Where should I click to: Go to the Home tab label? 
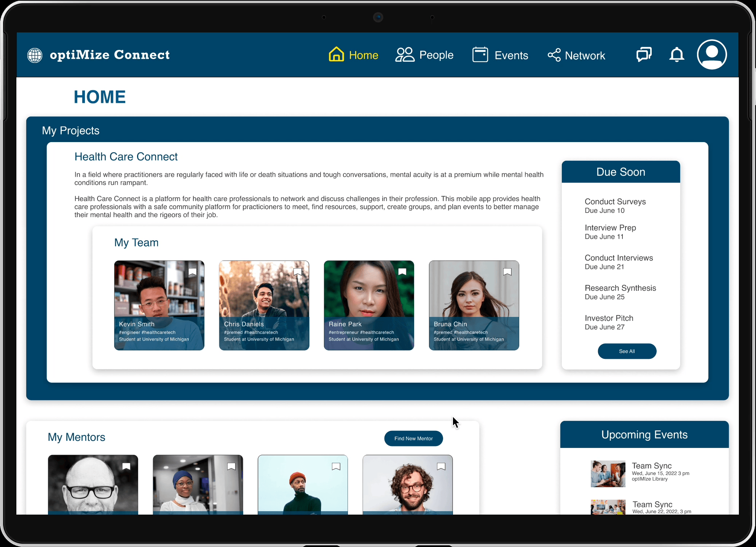[x=364, y=55]
